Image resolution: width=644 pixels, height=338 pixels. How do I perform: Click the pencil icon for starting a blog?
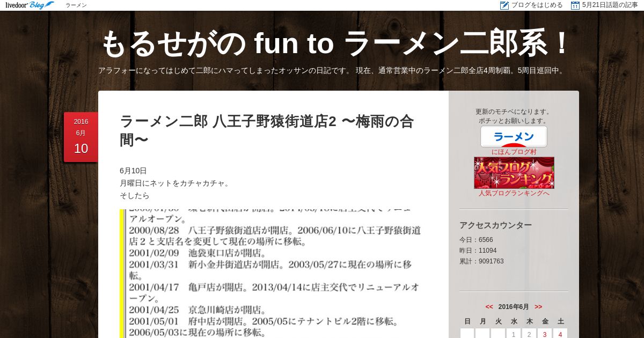(x=504, y=5)
